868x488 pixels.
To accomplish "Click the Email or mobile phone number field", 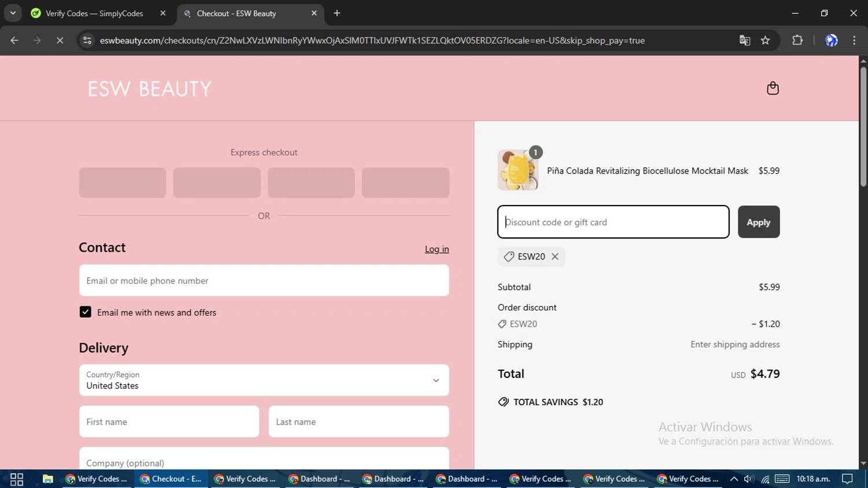I will pyautogui.click(x=264, y=281).
